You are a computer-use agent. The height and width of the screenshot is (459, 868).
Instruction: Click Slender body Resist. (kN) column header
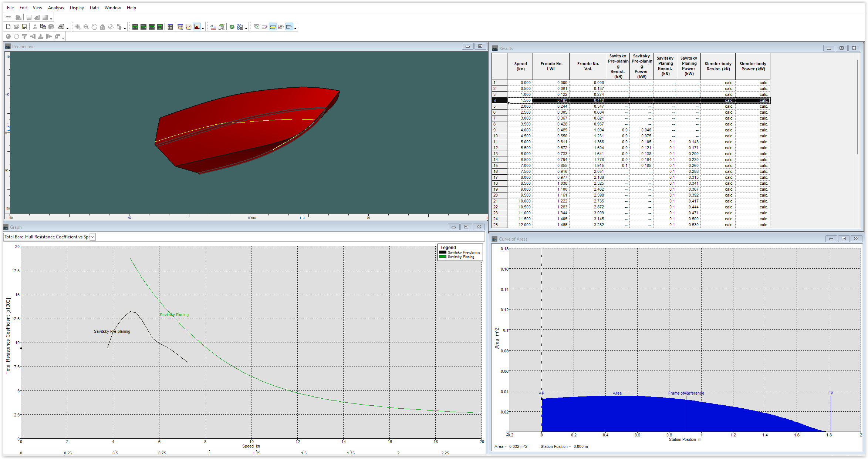pyautogui.click(x=718, y=66)
